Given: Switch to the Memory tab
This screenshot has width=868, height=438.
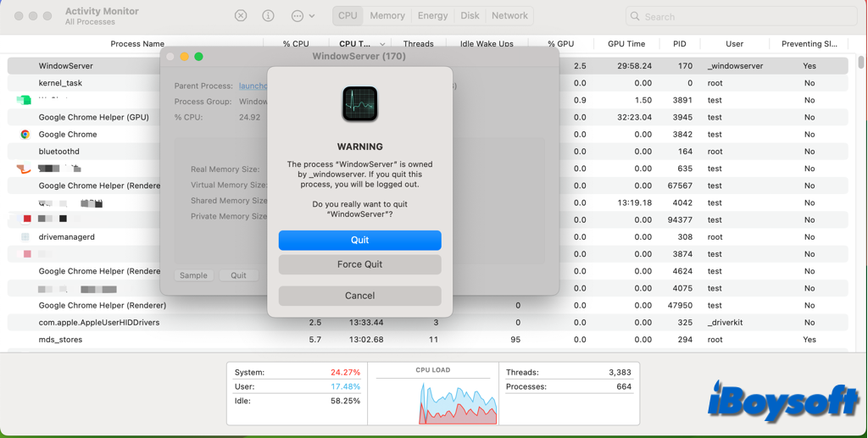Looking at the screenshot, I should 387,16.
